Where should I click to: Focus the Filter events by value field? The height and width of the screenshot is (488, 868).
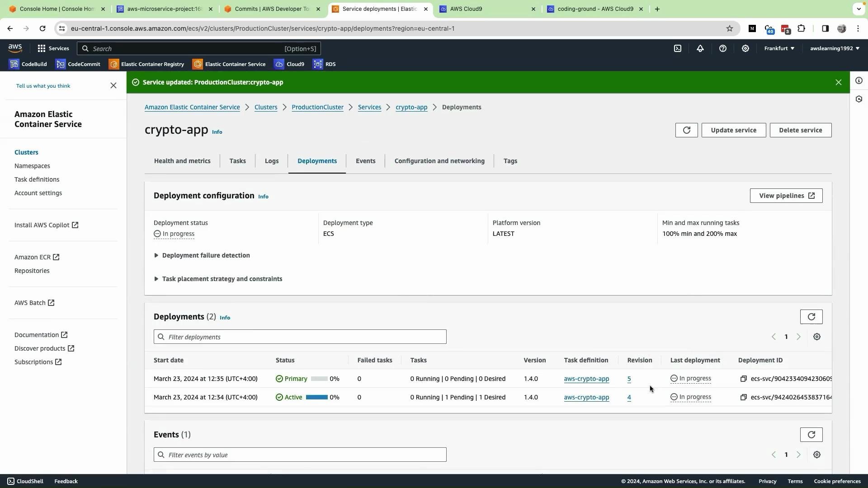click(300, 455)
